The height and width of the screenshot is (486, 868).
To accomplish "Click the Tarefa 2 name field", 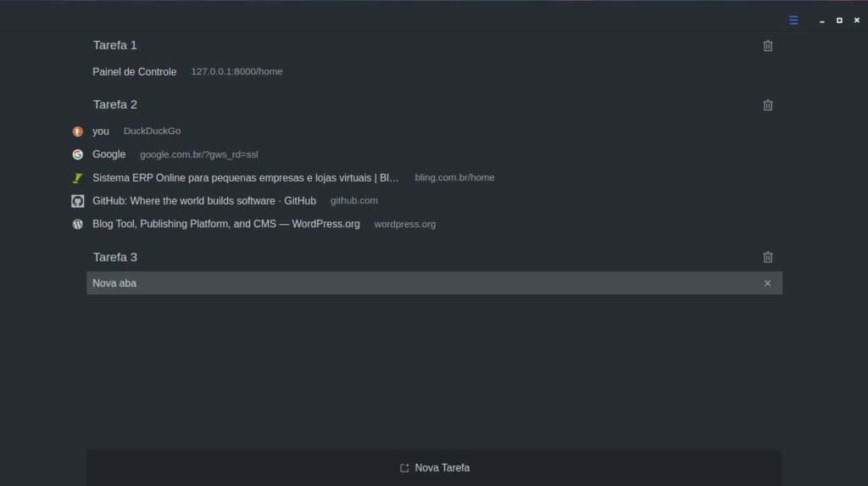I will pyautogui.click(x=115, y=105).
